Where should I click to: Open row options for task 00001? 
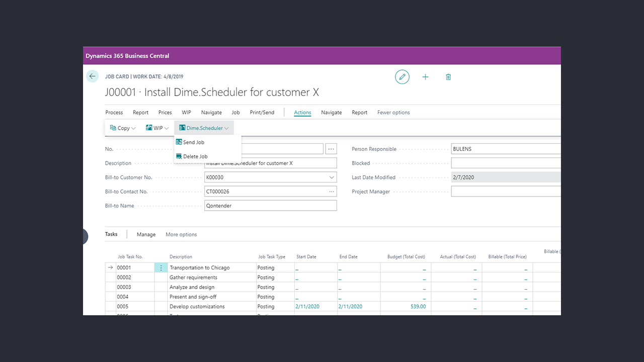click(x=161, y=268)
